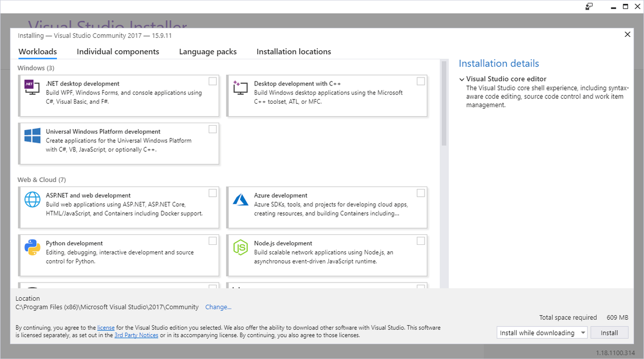Check Desktop development with C++ workload
This screenshot has height=359, width=644.
point(421,81)
